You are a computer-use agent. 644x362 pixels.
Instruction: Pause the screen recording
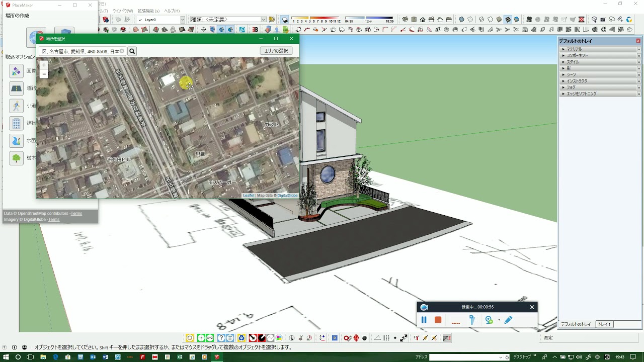point(424,320)
